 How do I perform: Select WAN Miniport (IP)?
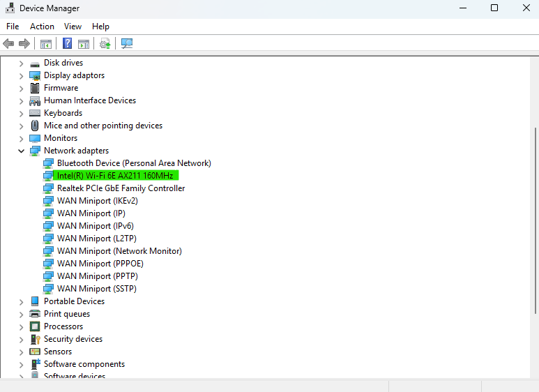(91, 213)
